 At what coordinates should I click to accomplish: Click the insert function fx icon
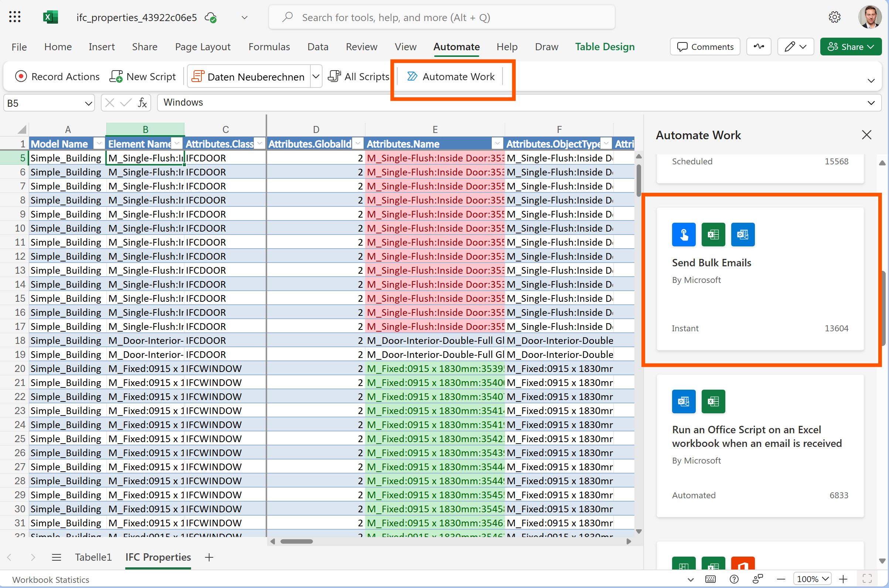click(142, 103)
